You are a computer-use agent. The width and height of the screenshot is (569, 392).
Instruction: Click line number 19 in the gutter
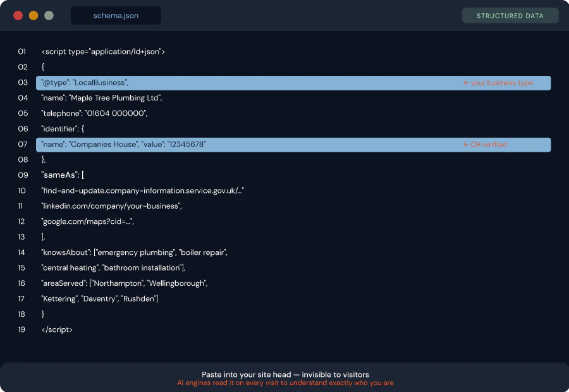21,329
